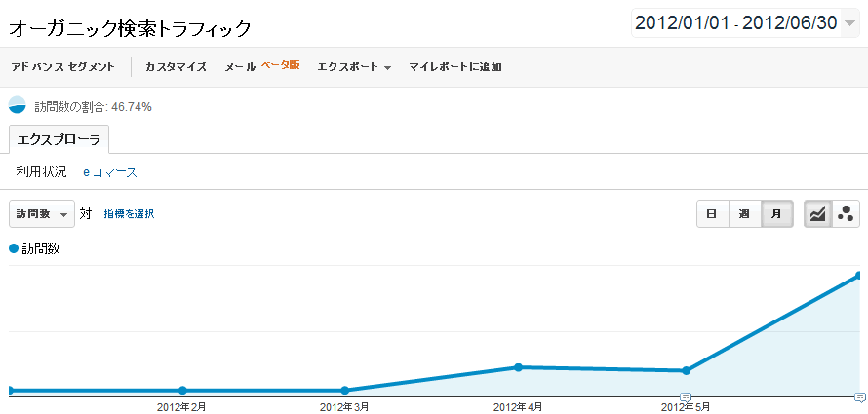Viewport: 868px width, 414px height.
Task: Select the line chart view icon
Action: pyautogui.click(x=817, y=214)
